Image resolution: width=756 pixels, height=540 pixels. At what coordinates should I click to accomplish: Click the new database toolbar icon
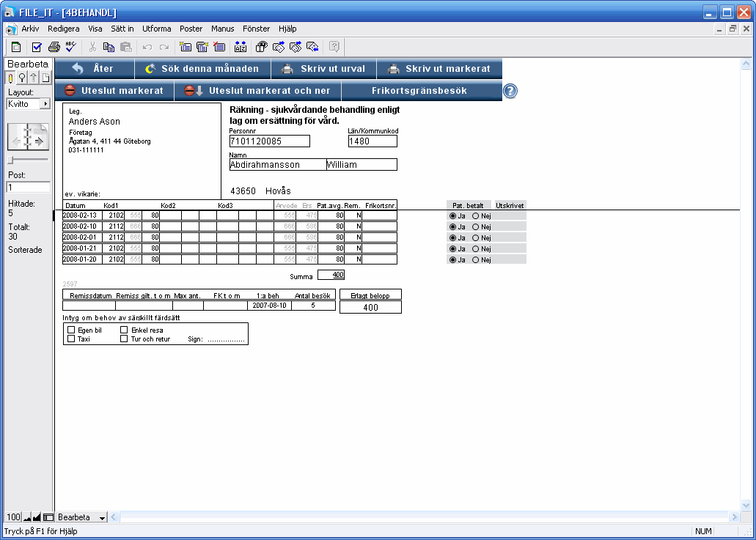[16, 47]
